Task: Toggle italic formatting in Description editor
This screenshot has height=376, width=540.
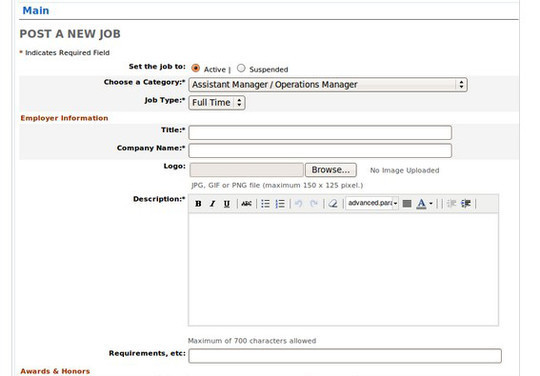Action: 212,203
